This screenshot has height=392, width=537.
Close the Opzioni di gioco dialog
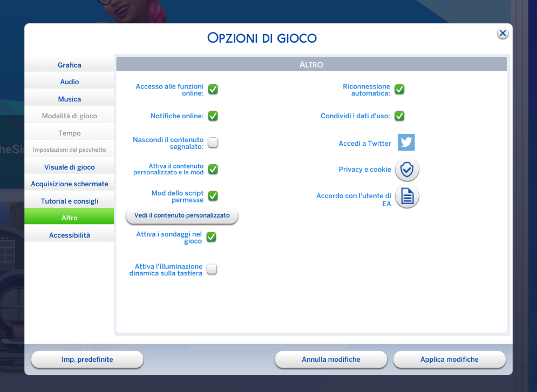tap(503, 33)
